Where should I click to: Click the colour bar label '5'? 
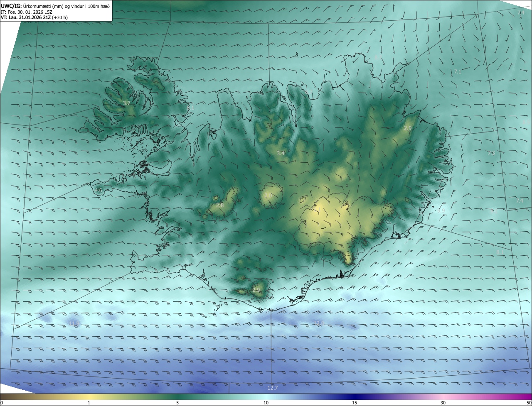coord(177,403)
